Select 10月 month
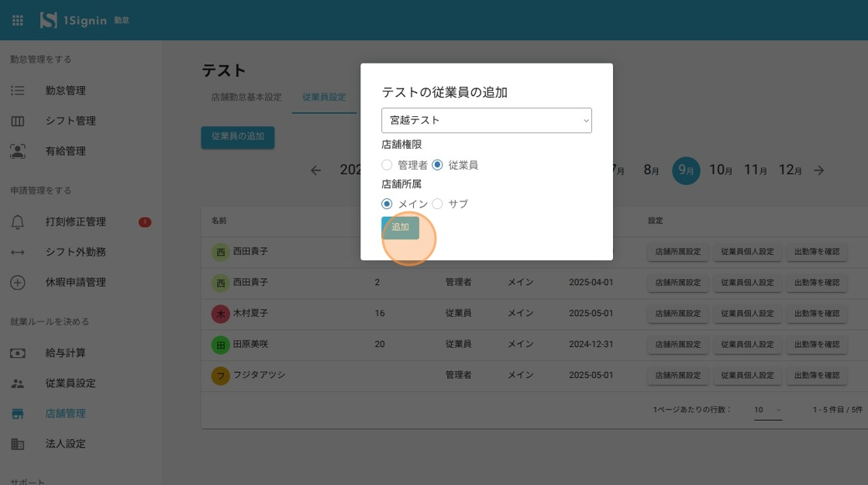This screenshot has height=485, width=868. [721, 170]
